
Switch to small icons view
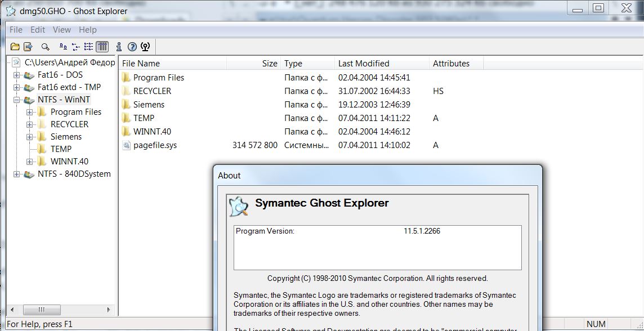click(75, 47)
